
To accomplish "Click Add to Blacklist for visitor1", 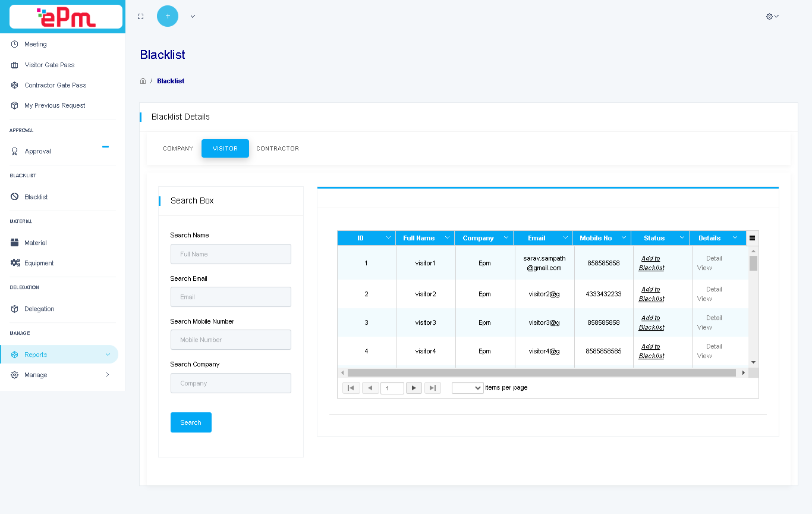I will coord(652,263).
